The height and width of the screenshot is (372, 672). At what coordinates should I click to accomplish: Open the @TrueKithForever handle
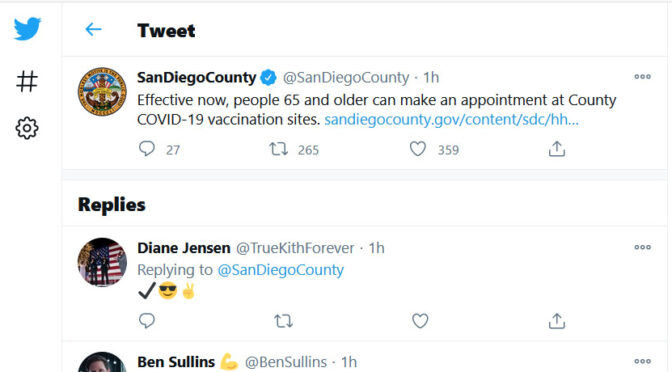[295, 248]
